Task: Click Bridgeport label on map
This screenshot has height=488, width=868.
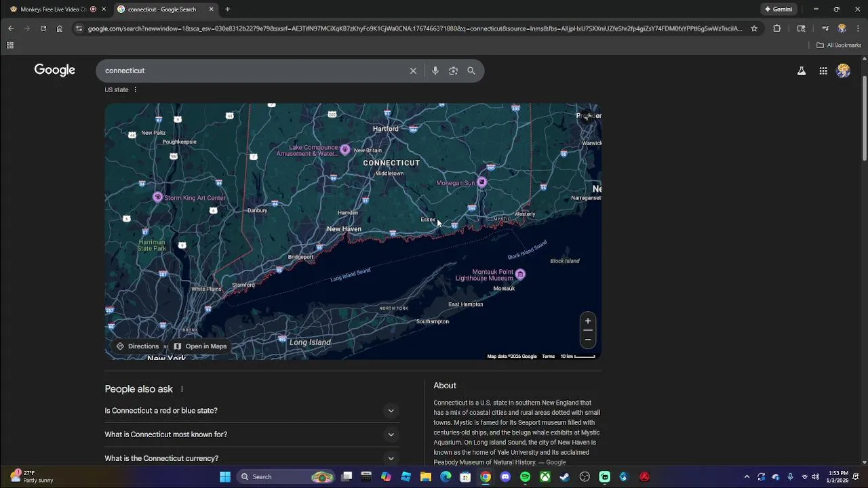Action: coord(300,257)
